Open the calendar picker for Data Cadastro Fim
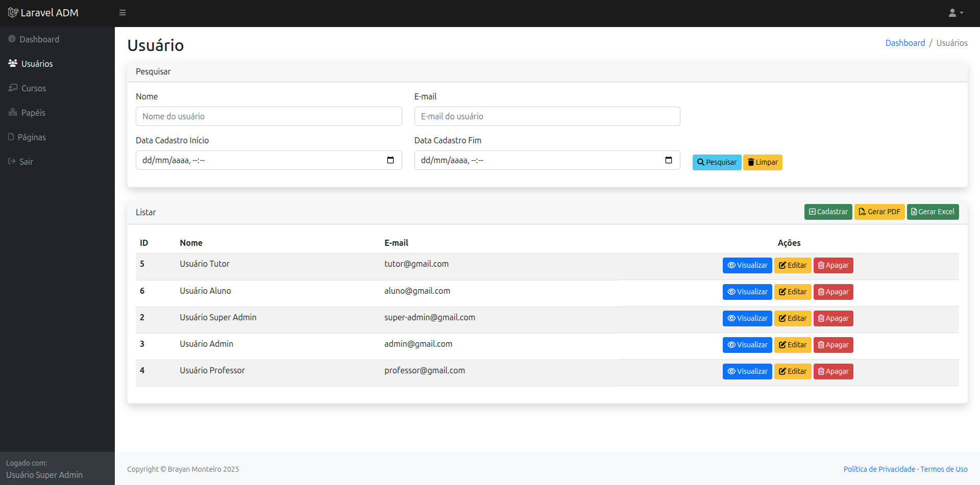 pos(669,160)
